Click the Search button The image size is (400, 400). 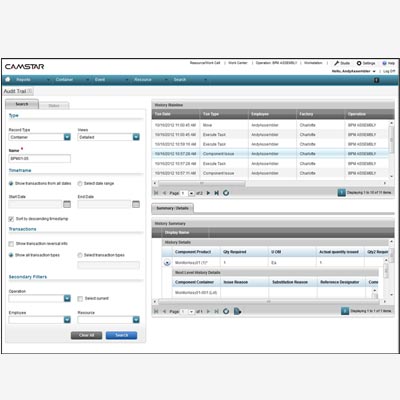click(x=121, y=335)
